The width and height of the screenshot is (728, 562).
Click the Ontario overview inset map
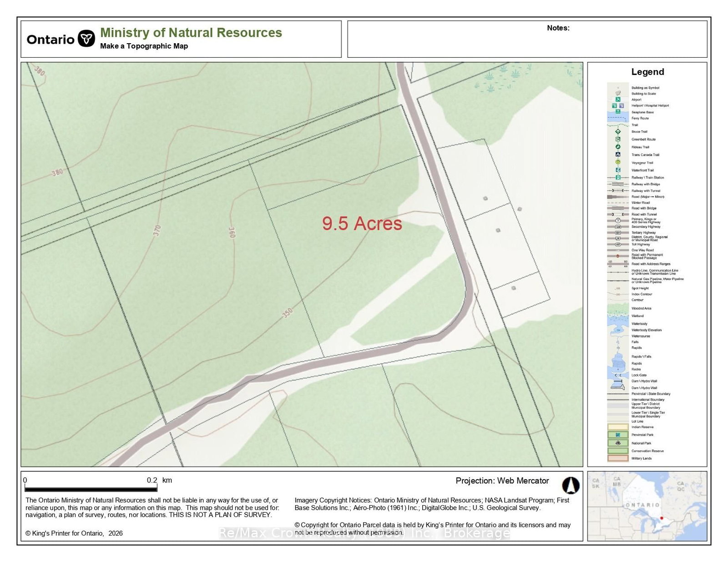[647, 506]
